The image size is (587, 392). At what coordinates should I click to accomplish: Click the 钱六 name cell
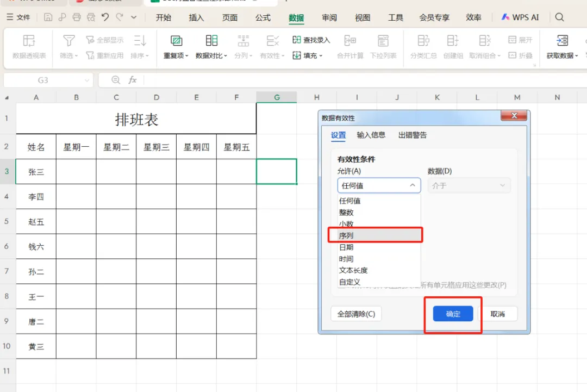[x=36, y=247]
